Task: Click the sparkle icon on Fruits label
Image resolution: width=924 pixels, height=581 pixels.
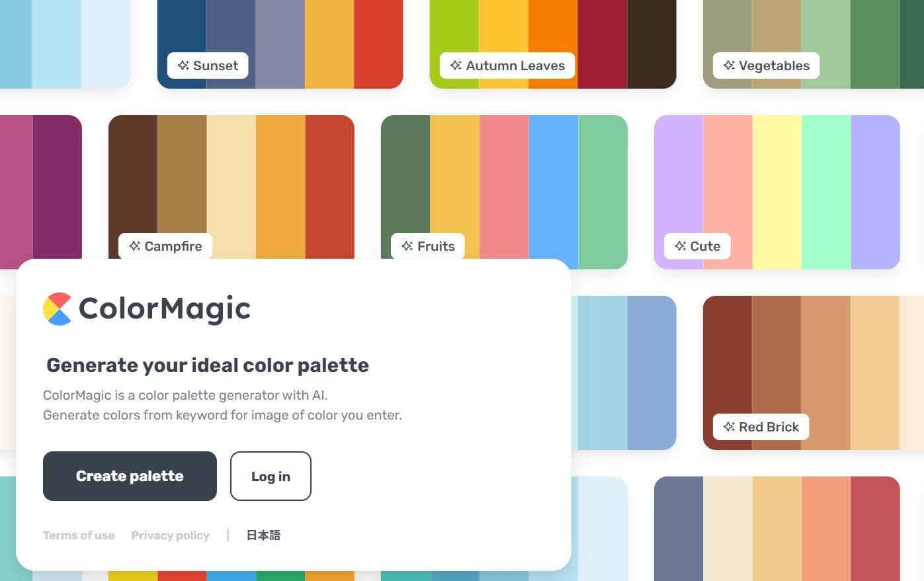Action: [407, 246]
